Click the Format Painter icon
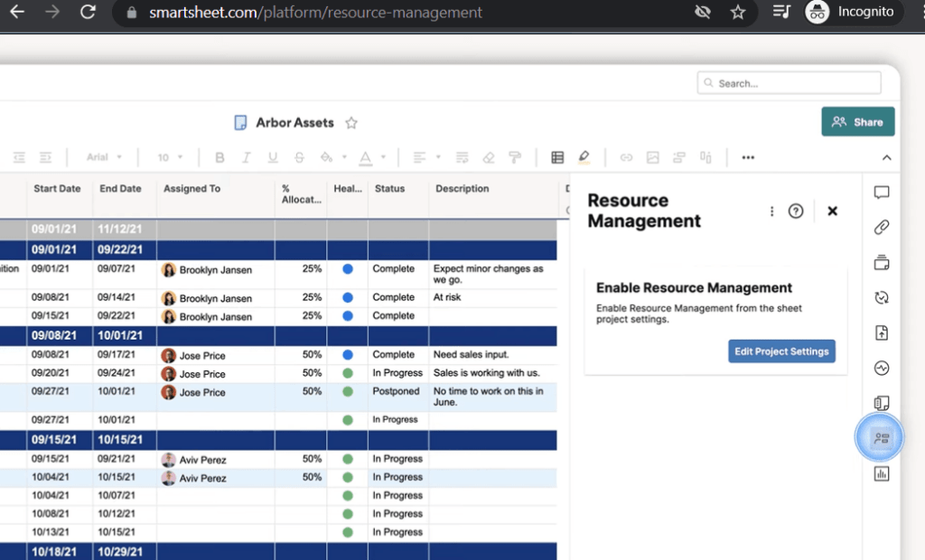Image resolution: width=925 pixels, height=560 pixels. click(514, 157)
